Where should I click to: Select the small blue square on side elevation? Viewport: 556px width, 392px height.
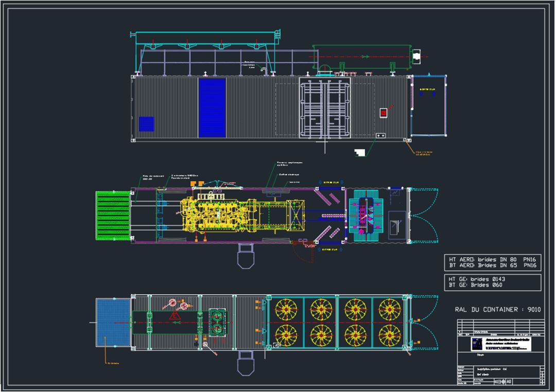[146, 124]
